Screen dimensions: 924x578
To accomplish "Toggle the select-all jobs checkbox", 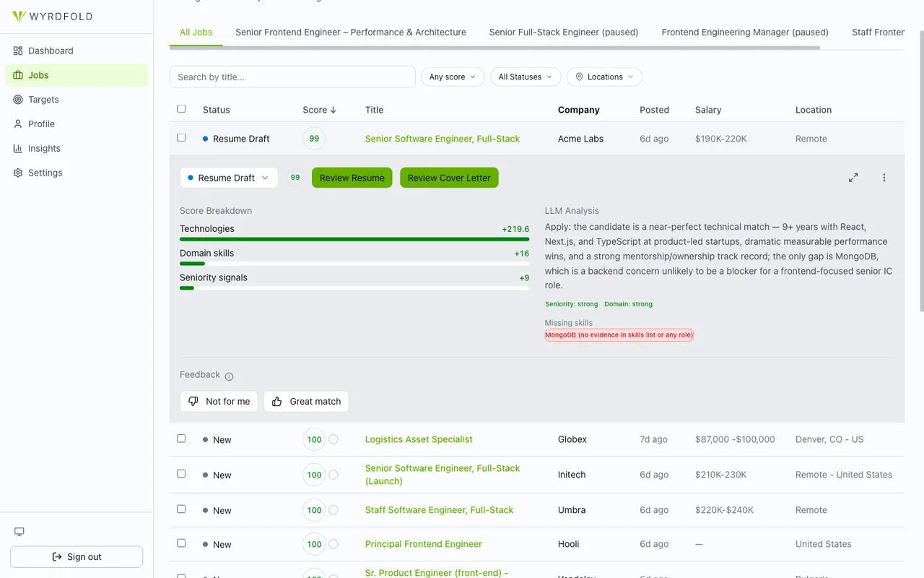I will pyautogui.click(x=181, y=109).
